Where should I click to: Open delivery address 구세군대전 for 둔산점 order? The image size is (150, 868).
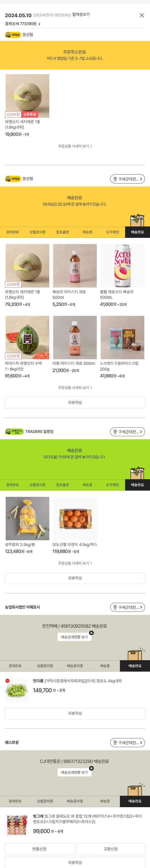pos(127,179)
